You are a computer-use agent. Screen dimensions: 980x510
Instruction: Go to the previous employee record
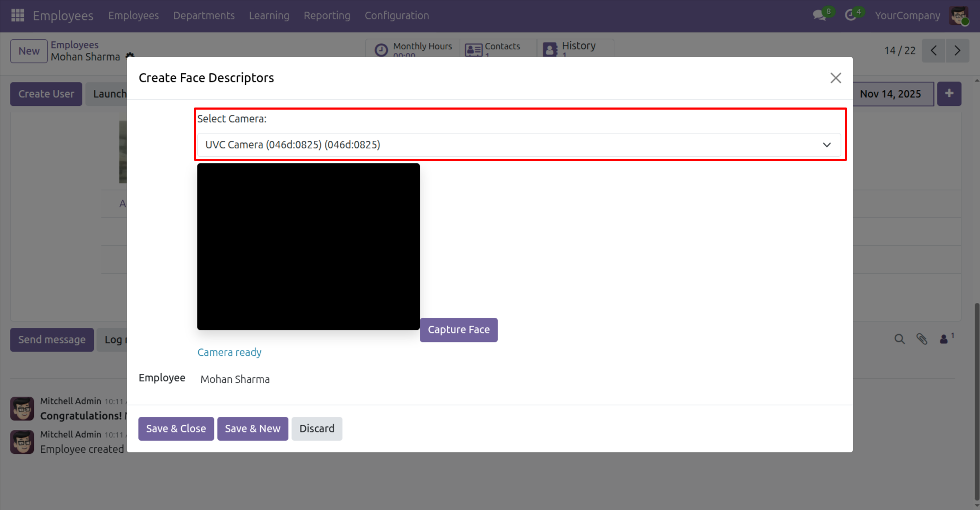[x=934, y=51]
